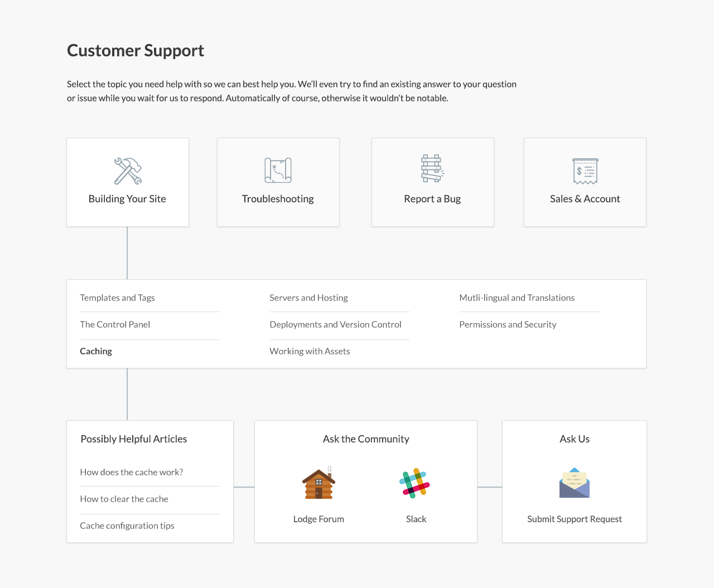Viewport: 714px width, 588px height.
Task: Click the colorful Slack logo icon
Action: [415, 483]
